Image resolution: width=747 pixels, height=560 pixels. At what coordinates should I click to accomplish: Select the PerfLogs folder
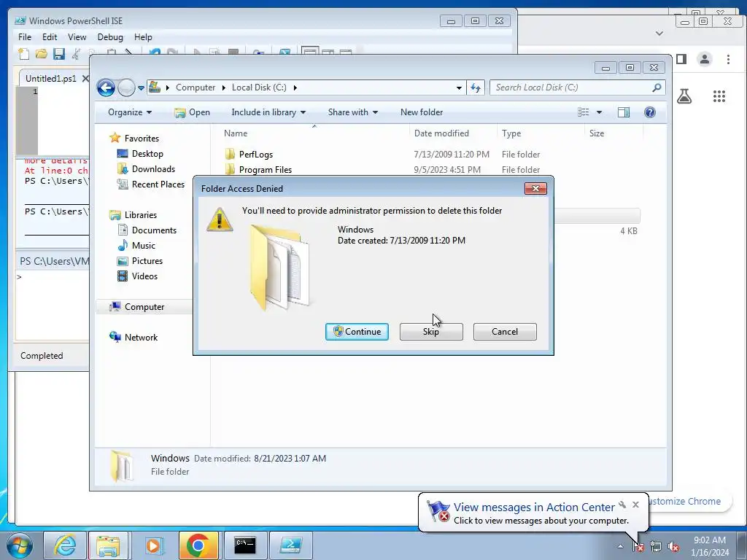255,155
